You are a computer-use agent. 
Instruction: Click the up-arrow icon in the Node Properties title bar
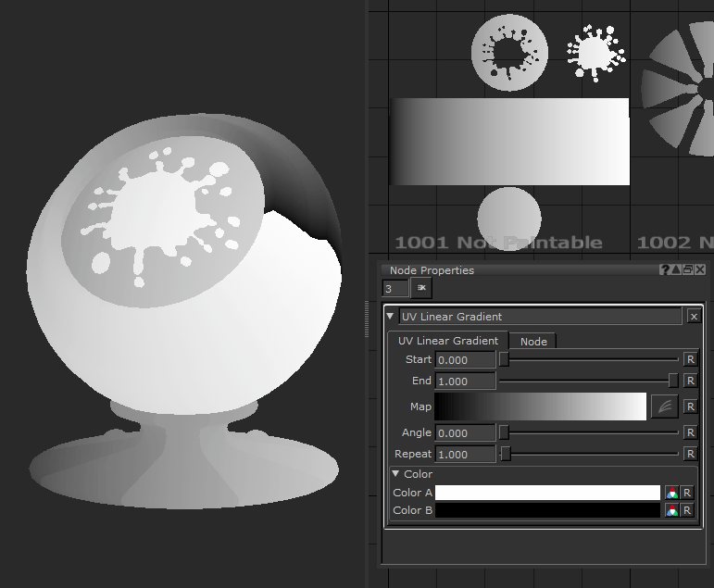tap(676, 269)
